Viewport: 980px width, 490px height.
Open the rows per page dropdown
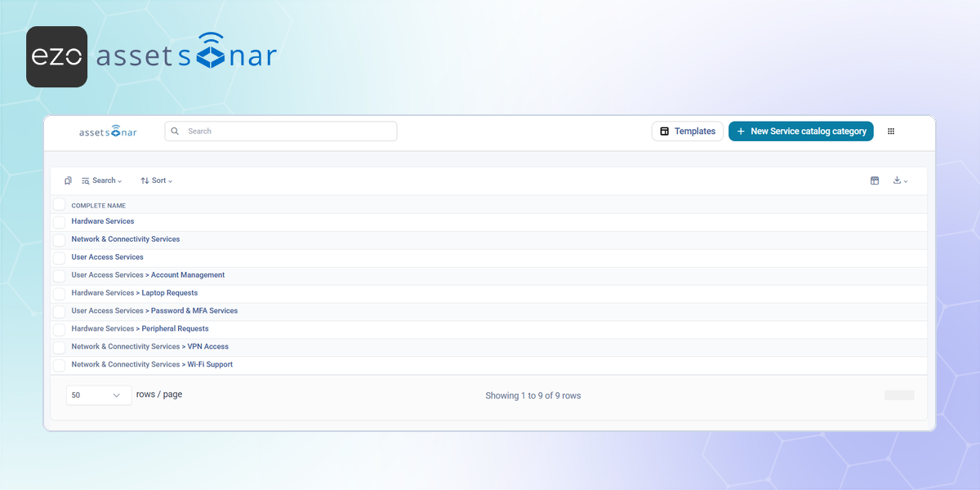click(x=99, y=395)
